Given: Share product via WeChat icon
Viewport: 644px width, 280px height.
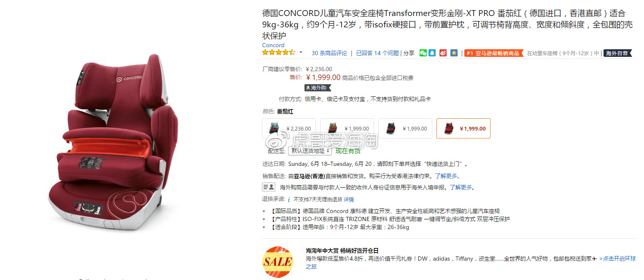Looking at the screenshot, I should coord(423,53).
